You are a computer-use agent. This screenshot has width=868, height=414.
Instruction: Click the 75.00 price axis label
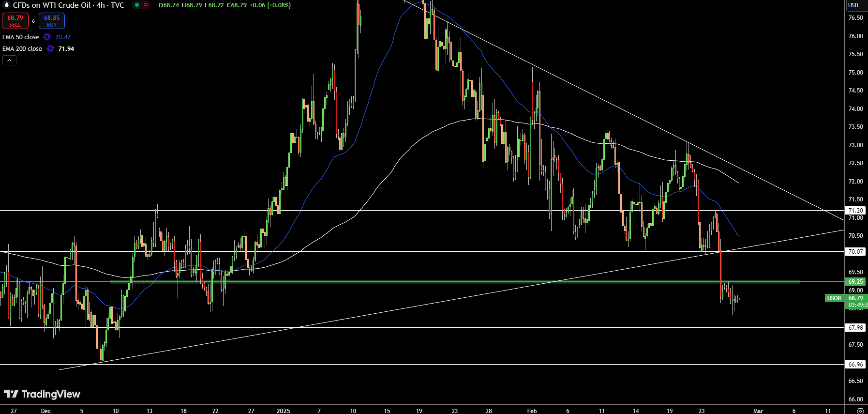tap(855, 72)
